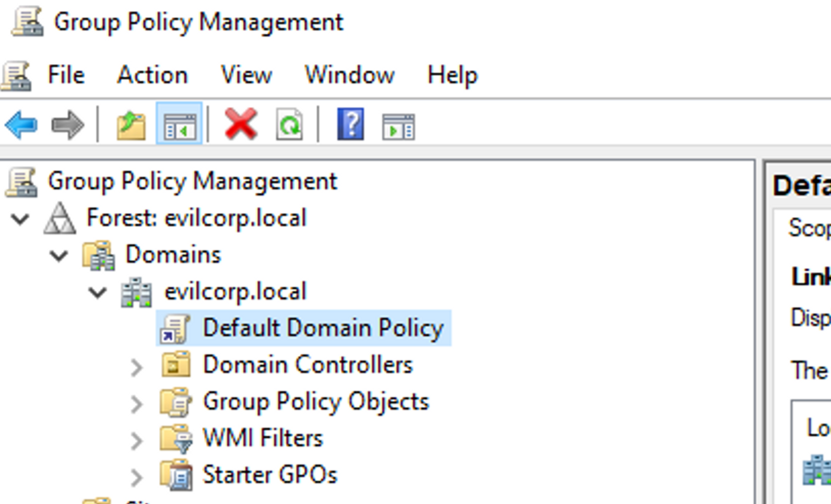Collapse the evilcorp.local domain node

point(97,292)
